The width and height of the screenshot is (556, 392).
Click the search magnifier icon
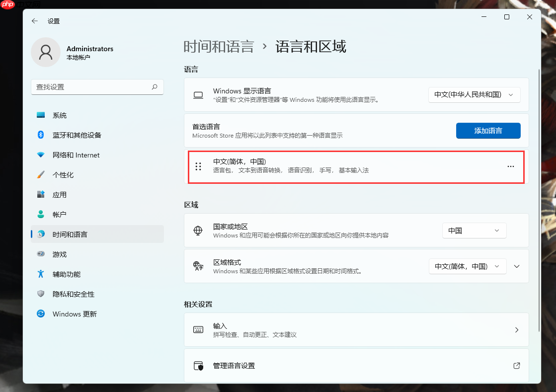click(154, 86)
